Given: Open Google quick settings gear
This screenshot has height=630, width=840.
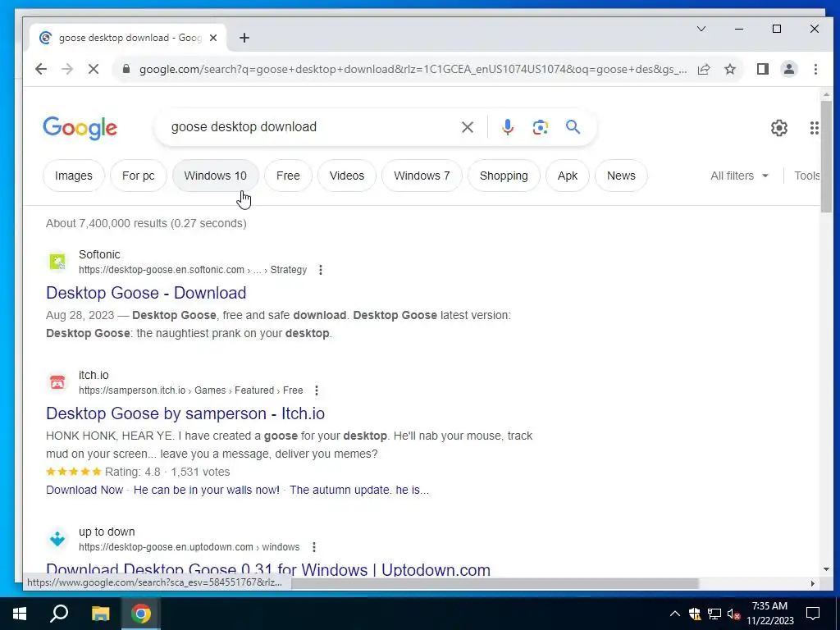Looking at the screenshot, I should [779, 127].
